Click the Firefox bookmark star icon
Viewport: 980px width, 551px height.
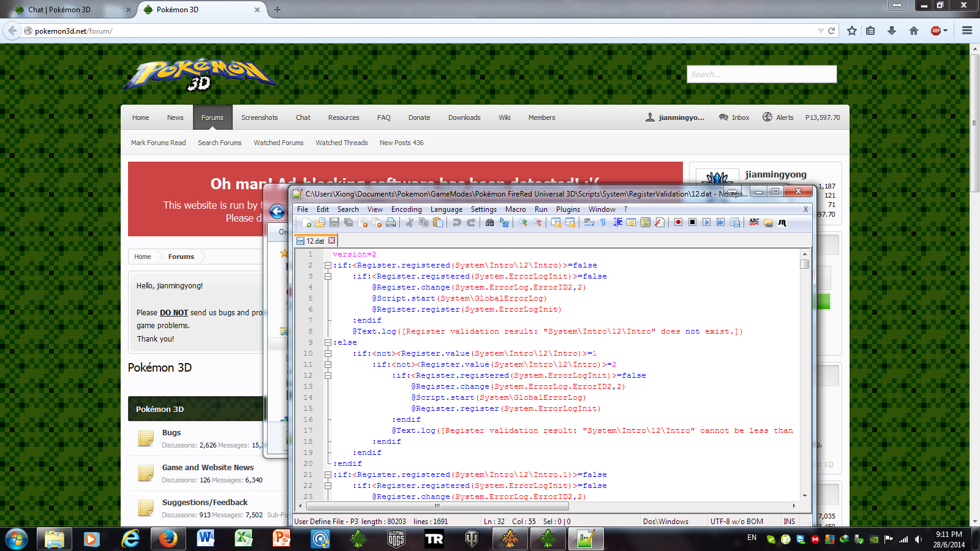[x=851, y=31]
